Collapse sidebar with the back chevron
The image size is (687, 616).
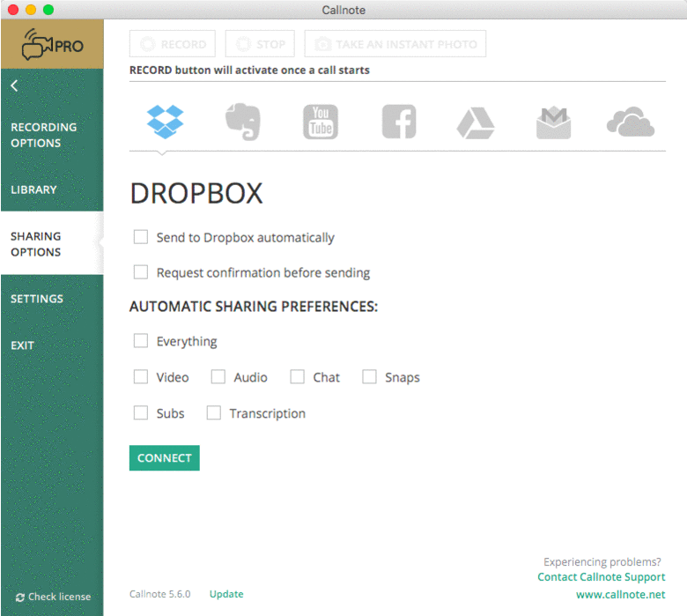14,85
